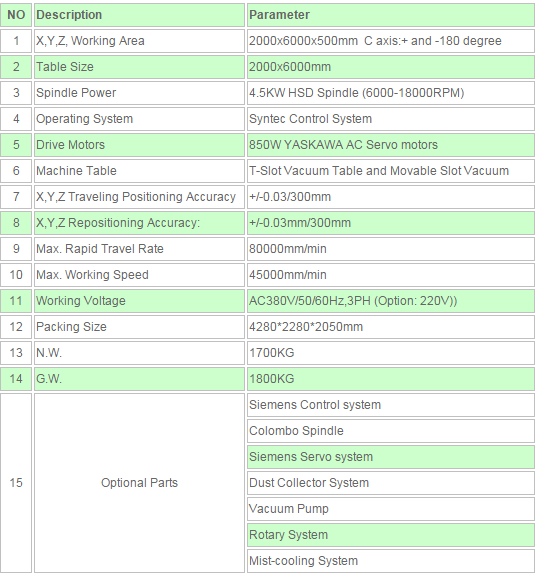Select the 'Machine Table' cell
538x575 pixels.
coord(139,171)
